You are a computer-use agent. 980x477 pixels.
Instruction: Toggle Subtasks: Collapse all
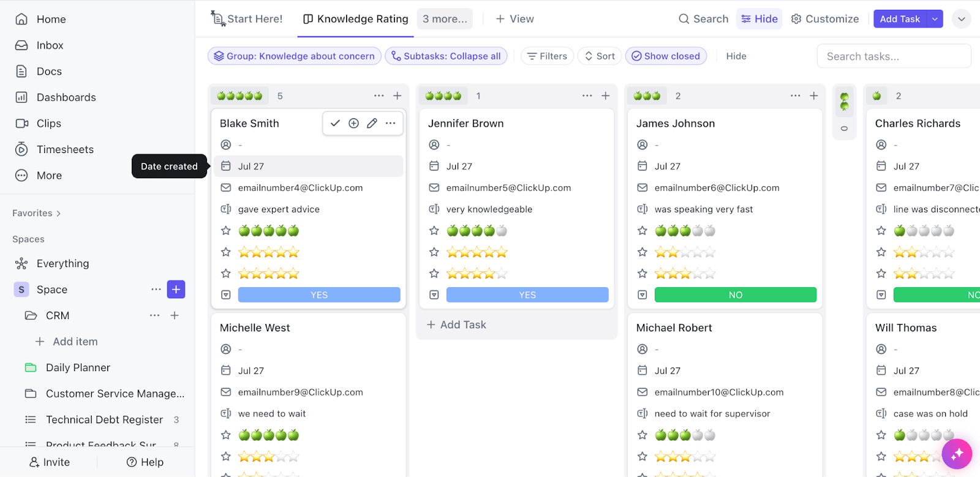point(446,56)
